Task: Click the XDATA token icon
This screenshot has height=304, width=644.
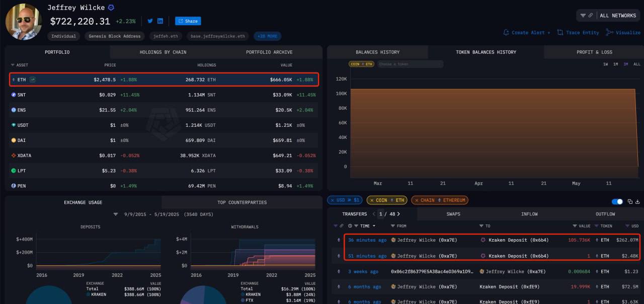Action: click(14, 156)
